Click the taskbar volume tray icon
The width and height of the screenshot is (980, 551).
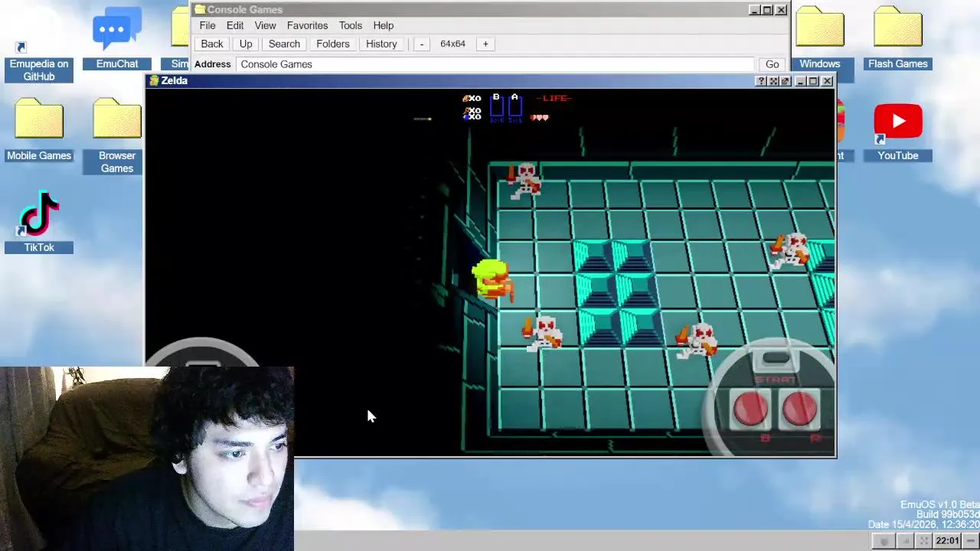(904, 541)
